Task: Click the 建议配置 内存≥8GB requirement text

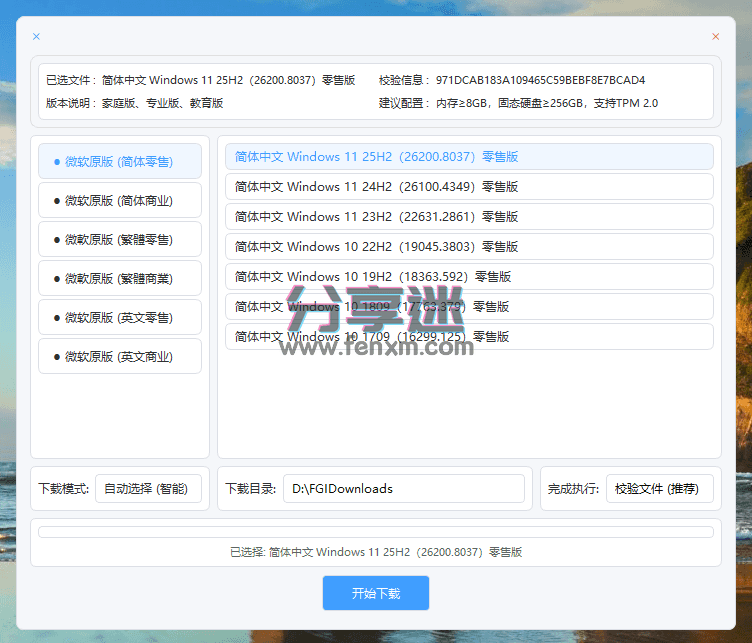Action: [518, 103]
